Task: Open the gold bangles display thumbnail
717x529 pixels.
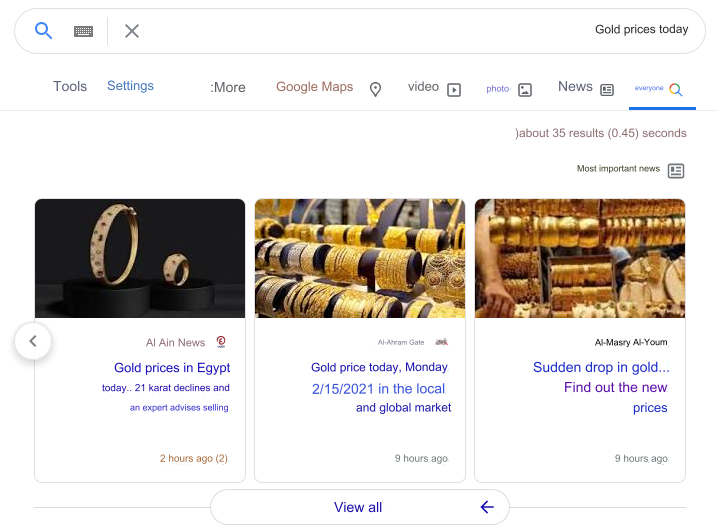Action: 360,258
